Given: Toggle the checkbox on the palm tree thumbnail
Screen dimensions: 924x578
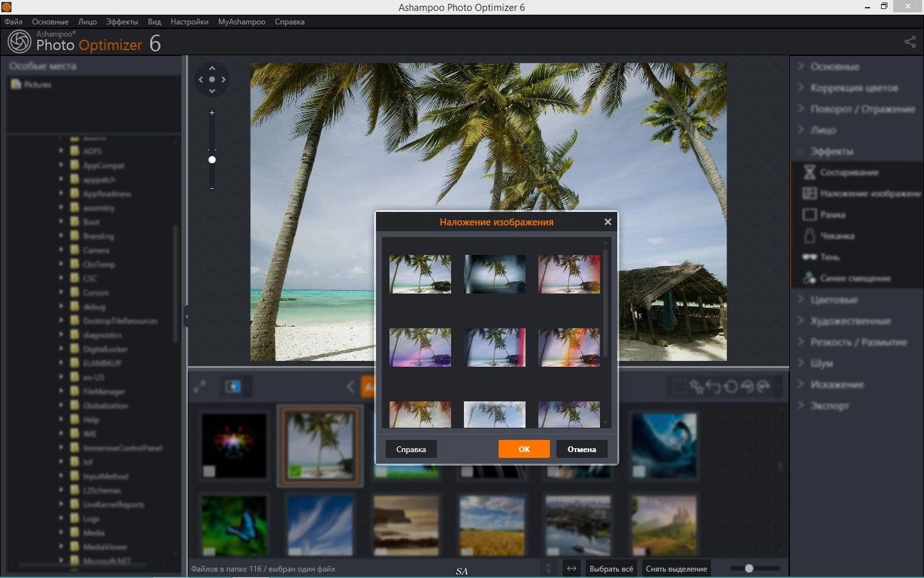Looking at the screenshot, I should tap(295, 471).
